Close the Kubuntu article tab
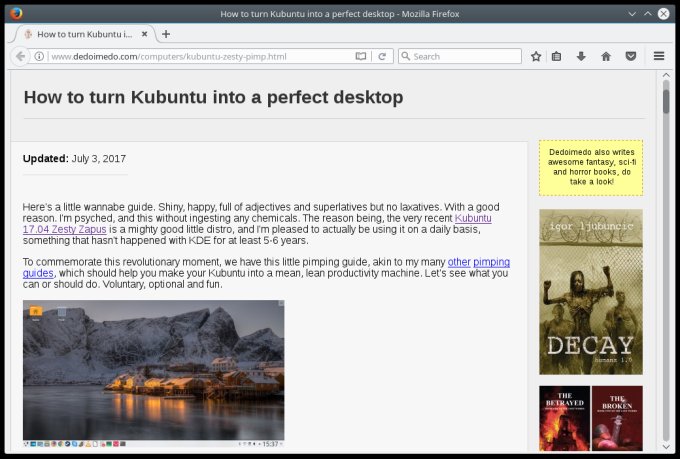This screenshot has width=680, height=459. pos(146,34)
